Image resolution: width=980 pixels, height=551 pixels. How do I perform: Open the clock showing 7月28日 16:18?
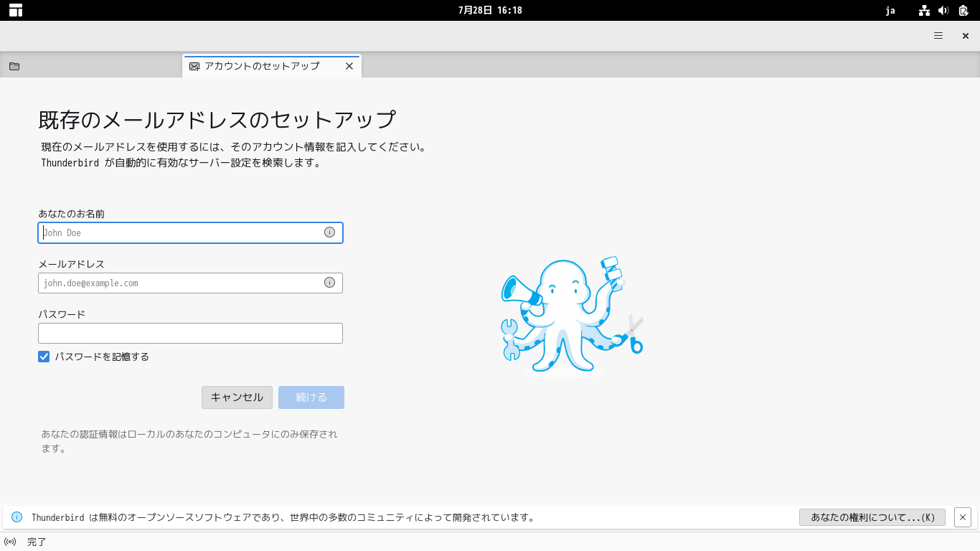click(490, 10)
